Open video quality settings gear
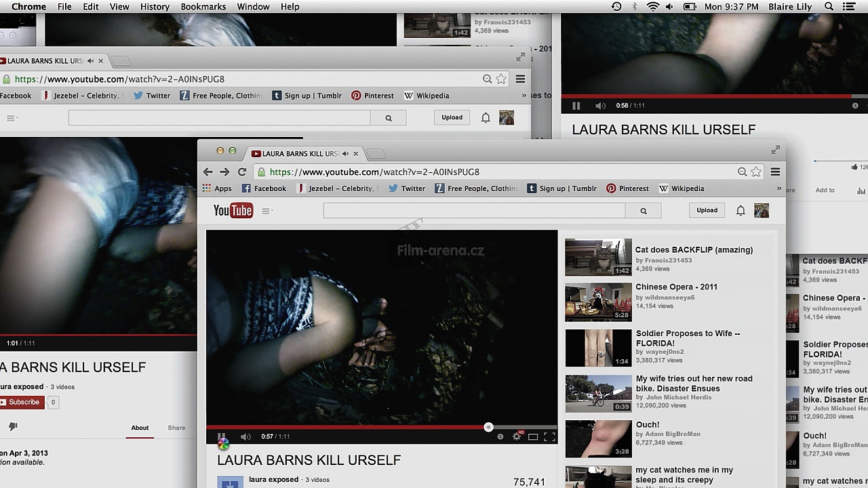Image resolution: width=868 pixels, height=488 pixels. click(x=517, y=436)
